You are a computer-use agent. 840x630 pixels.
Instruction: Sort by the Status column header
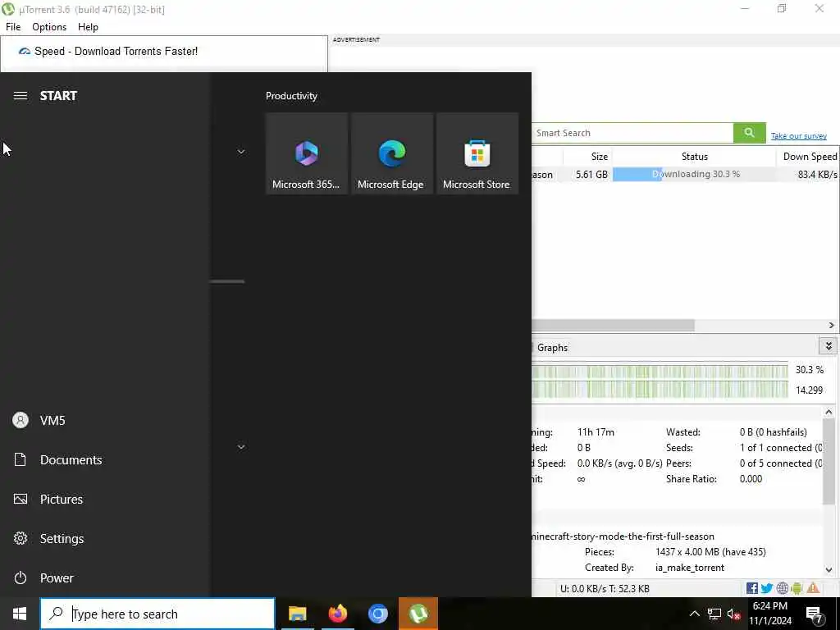pos(694,157)
